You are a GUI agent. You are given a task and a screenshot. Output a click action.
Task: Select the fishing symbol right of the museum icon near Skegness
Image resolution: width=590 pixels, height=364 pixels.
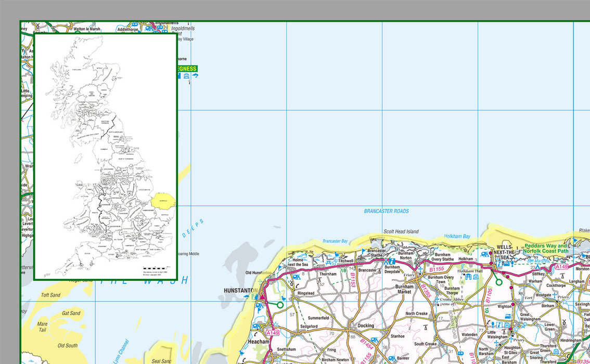(x=196, y=75)
